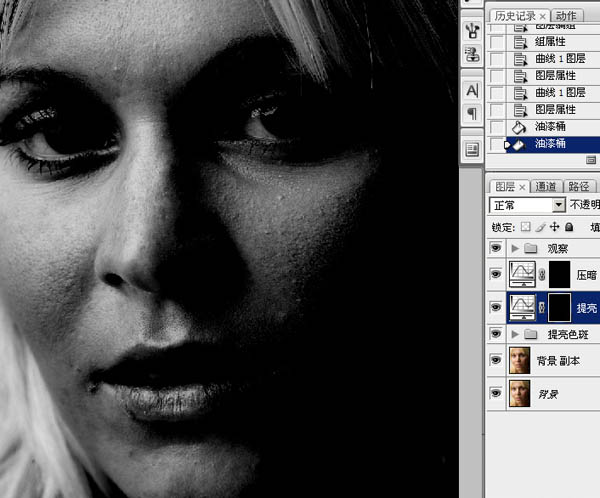Open the Brushes panel dock icon
This screenshot has height=498, width=600.
pos(472,31)
